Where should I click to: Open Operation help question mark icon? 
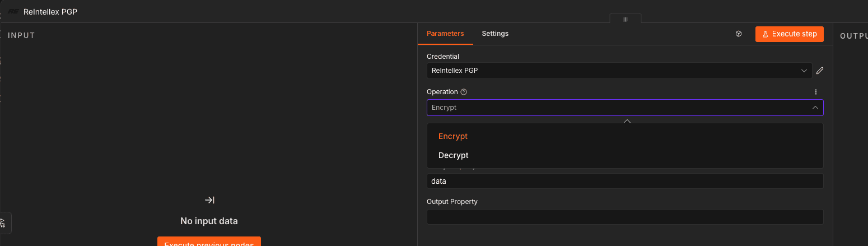click(x=464, y=92)
